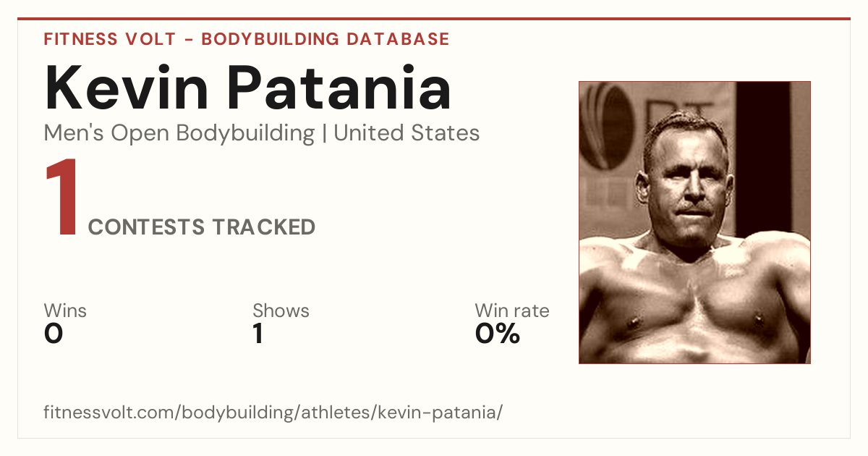Click the large red contests number 1
The height and width of the screenshot is (456, 868).
(x=61, y=198)
